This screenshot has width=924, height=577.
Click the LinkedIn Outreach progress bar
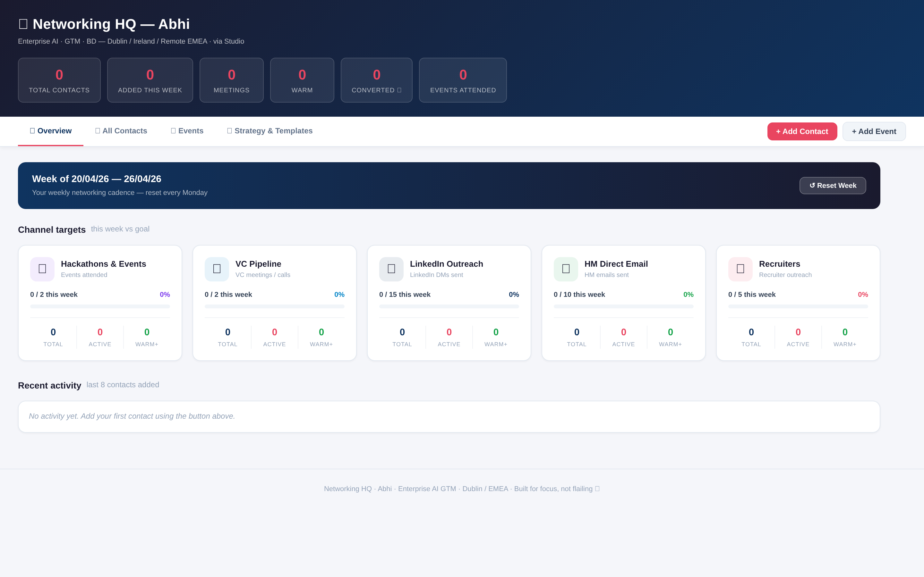449,306
